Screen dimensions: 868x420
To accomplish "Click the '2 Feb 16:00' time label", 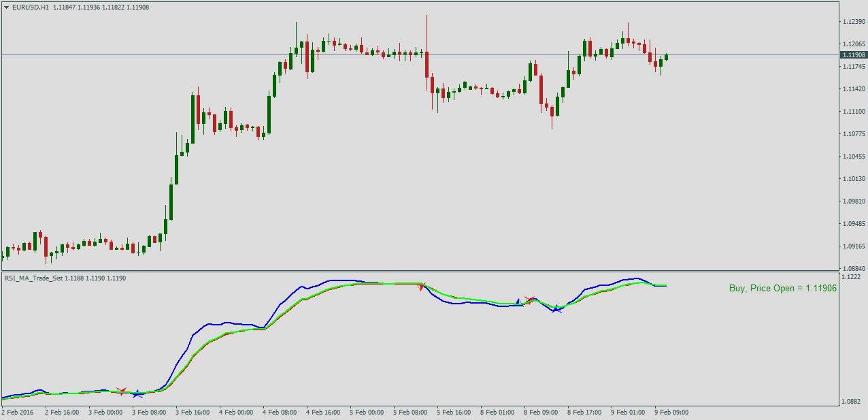I will [x=62, y=412].
